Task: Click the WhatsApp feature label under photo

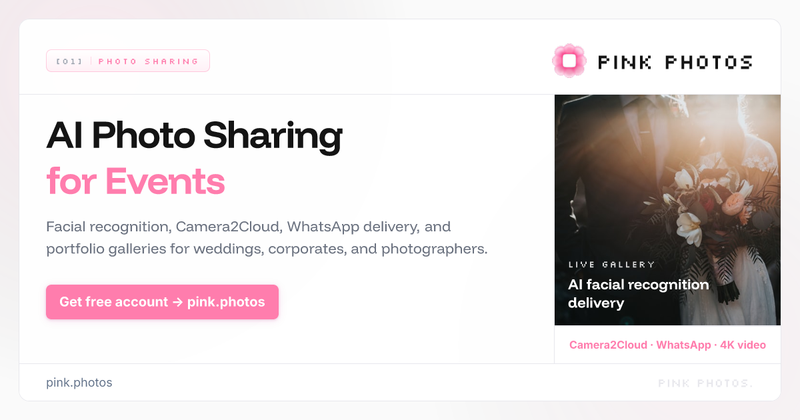Action: click(x=683, y=345)
